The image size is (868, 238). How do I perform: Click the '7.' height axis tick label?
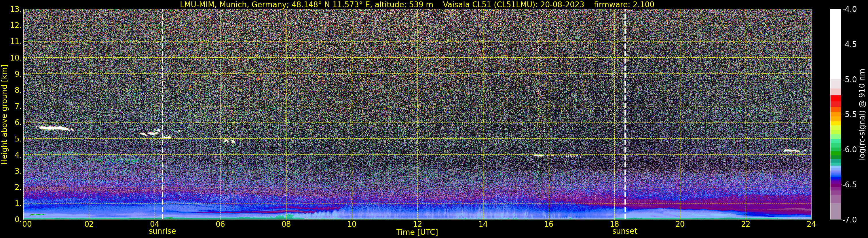point(18,107)
